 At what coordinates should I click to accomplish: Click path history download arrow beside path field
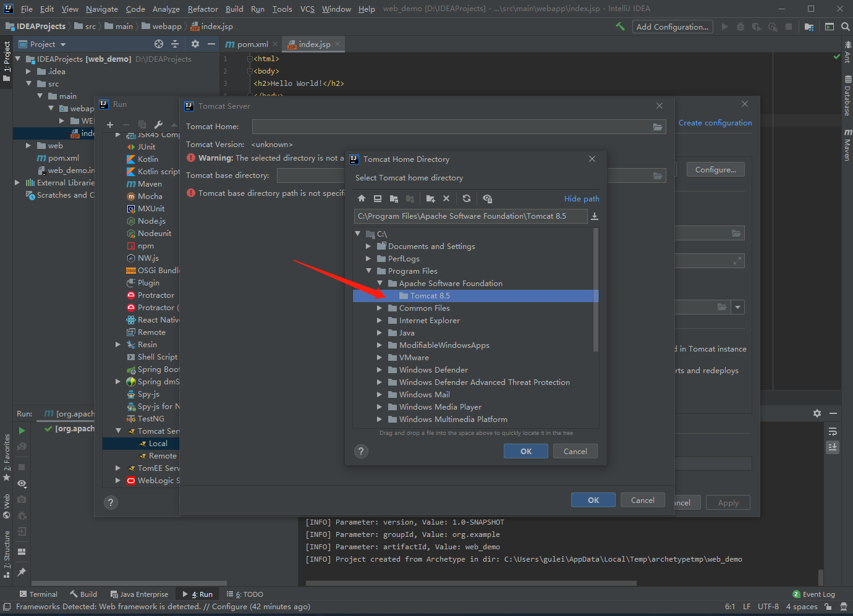point(595,216)
